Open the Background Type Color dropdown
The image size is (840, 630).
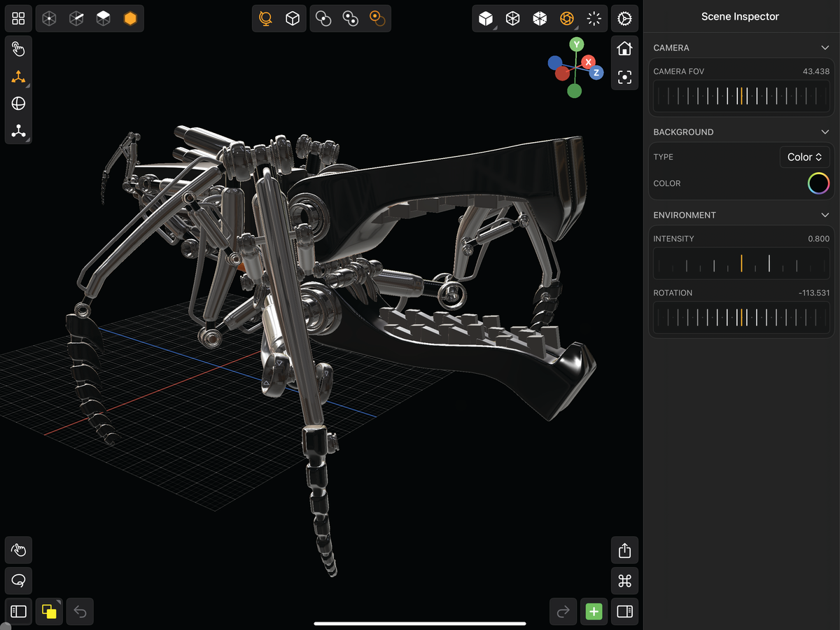(x=804, y=156)
